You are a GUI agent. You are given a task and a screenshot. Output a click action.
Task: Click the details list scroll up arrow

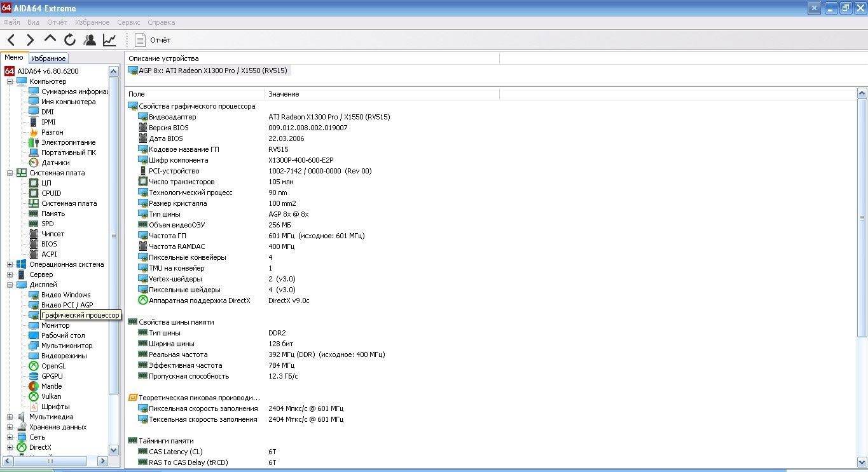point(863,93)
